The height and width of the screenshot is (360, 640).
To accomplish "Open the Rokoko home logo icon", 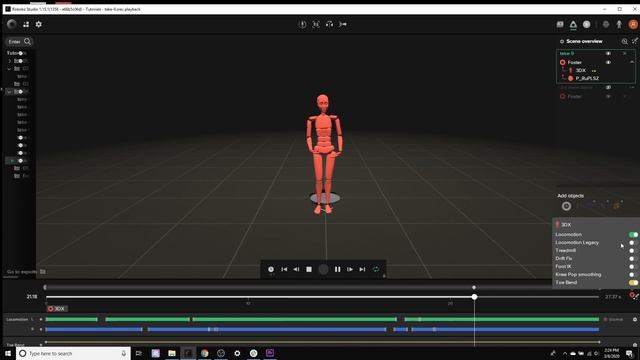I will tap(11, 24).
